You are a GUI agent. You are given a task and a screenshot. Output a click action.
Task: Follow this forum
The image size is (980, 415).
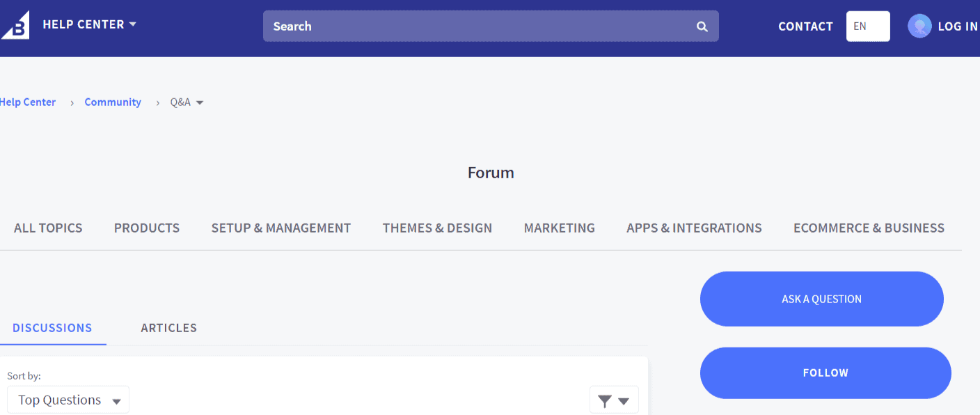pos(825,373)
